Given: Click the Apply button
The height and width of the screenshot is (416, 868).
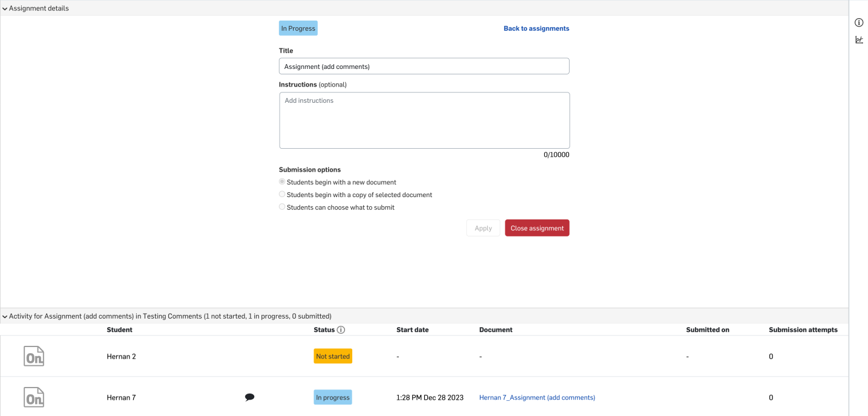Looking at the screenshot, I should (x=483, y=228).
